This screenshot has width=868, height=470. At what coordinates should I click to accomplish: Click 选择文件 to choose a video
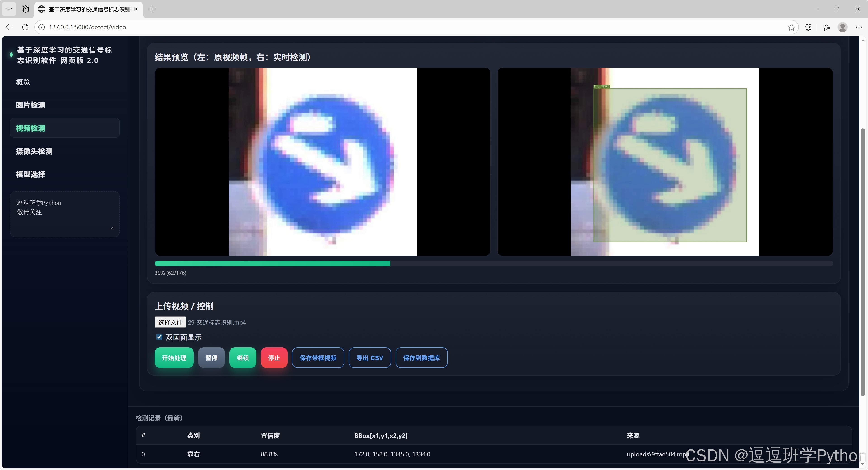(x=170, y=322)
